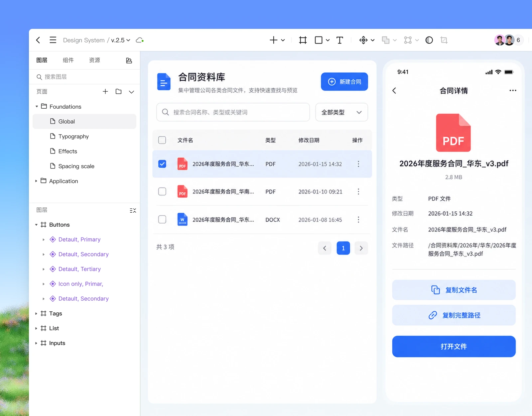Viewport: 532px width, 416px height.
Task: Click the new folder icon in pages
Action: (x=118, y=91)
